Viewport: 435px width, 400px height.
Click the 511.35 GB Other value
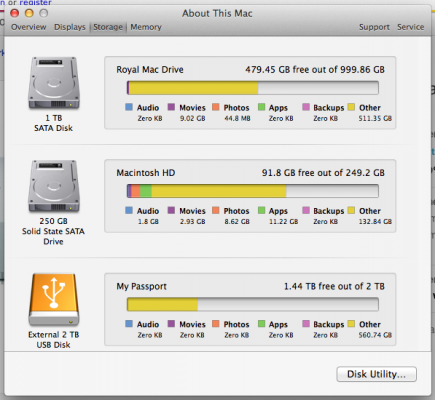click(375, 118)
